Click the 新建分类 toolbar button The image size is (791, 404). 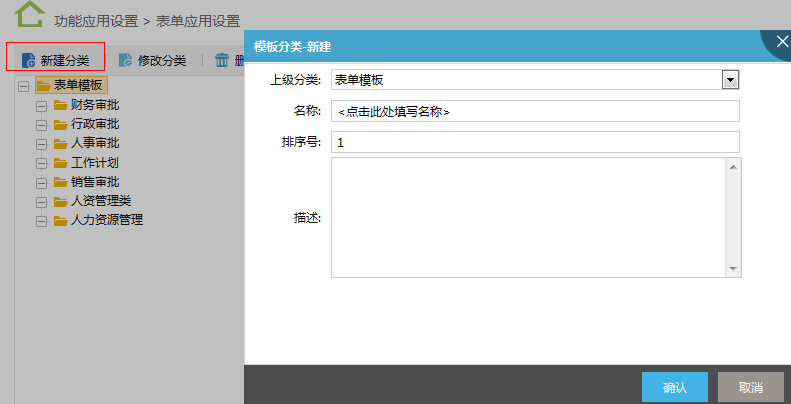pyautogui.click(x=55, y=60)
